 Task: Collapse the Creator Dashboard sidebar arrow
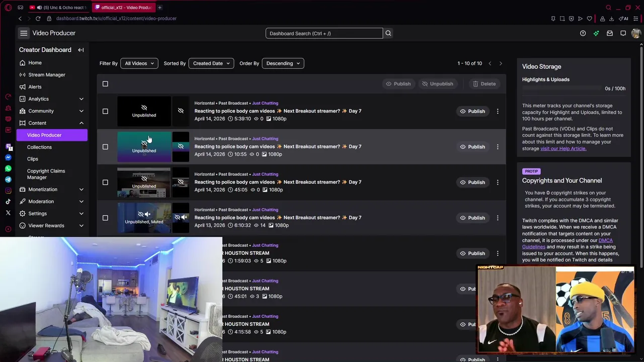point(81,50)
